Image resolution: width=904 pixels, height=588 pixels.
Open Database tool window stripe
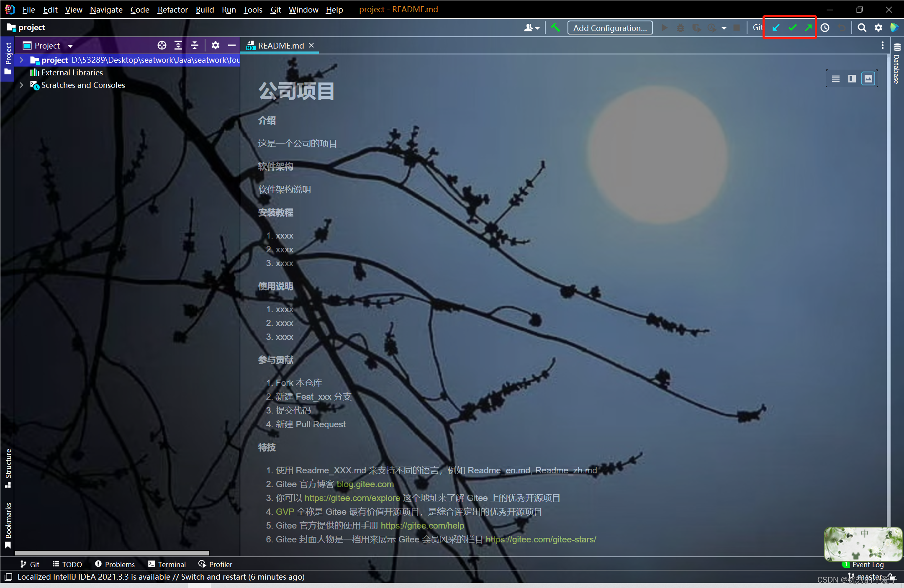point(897,63)
